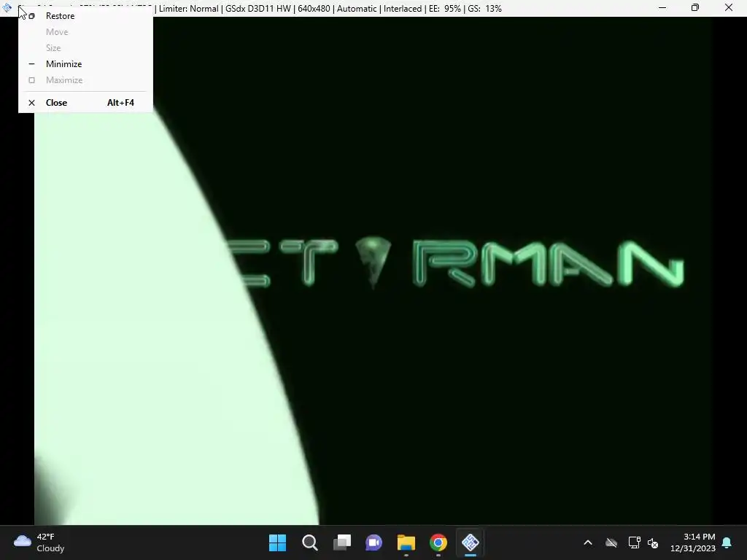Choose Close Alt+F4 in the system menu
This screenshot has width=747, height=560.
(85, 102)
